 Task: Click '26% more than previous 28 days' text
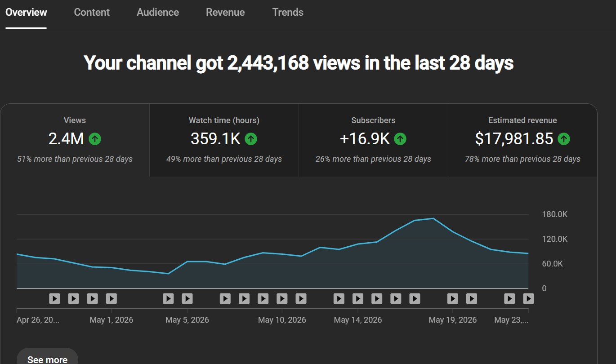click(373, 159)
